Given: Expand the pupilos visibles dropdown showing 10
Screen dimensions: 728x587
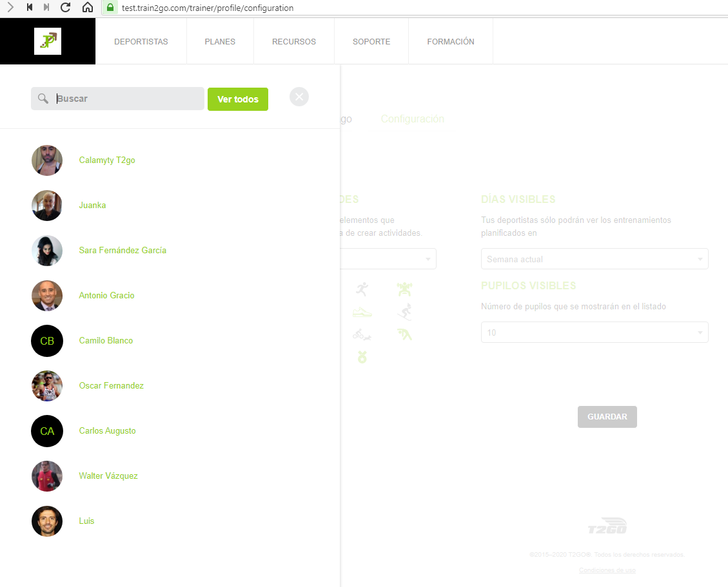Looking at the screenshot, I should tap(594, 332).
